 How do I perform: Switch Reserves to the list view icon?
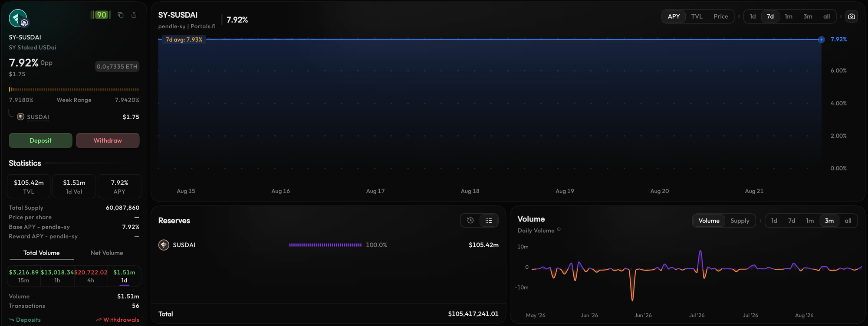489,220
